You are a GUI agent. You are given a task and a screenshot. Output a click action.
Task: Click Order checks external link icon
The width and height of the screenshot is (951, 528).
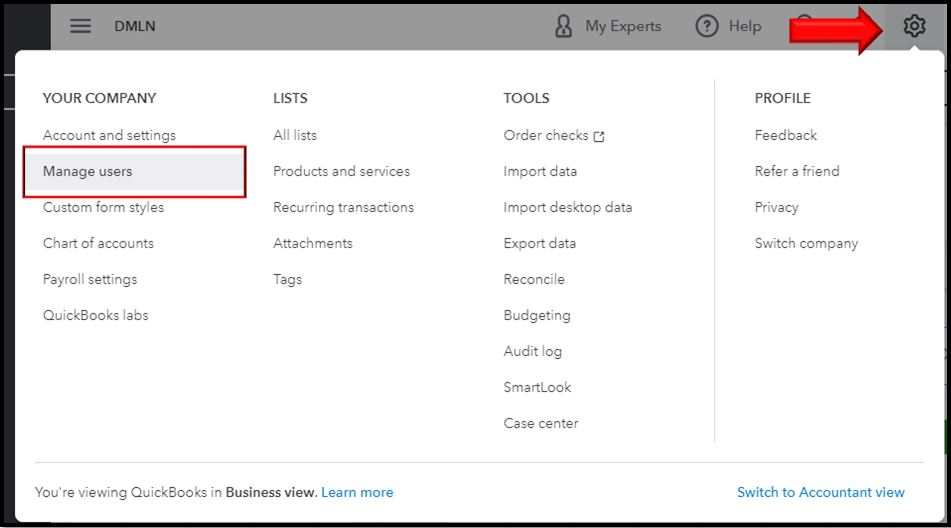[x=599, y=136]
